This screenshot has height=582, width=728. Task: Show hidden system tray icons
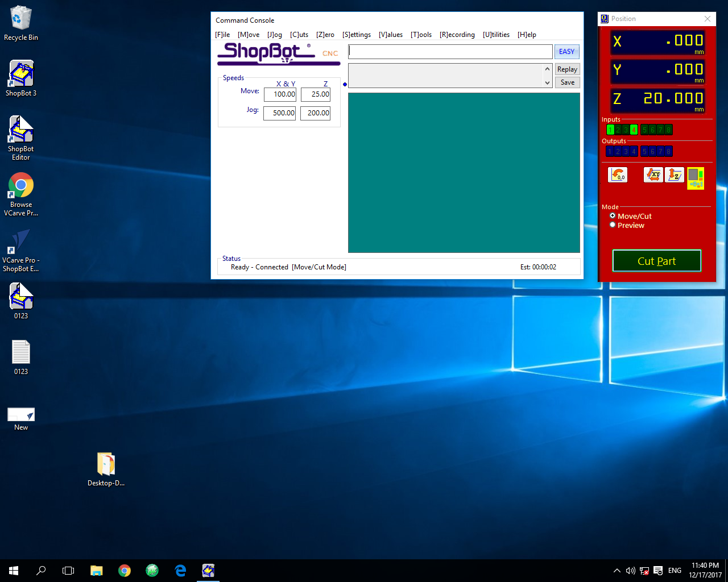[x=617, y=571]
